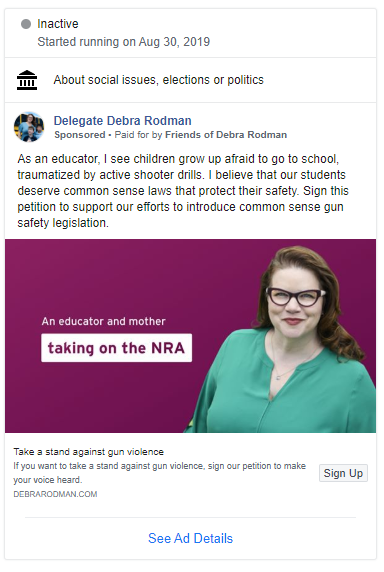Click the ad body text about active shooter drills
Screen dimensions: 384x572
tap(183, 191)
